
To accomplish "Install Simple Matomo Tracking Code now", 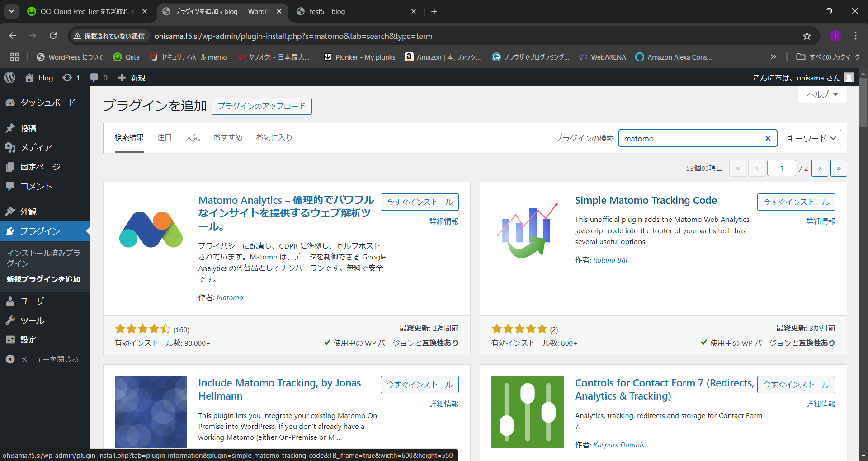I will click(796, 202).
